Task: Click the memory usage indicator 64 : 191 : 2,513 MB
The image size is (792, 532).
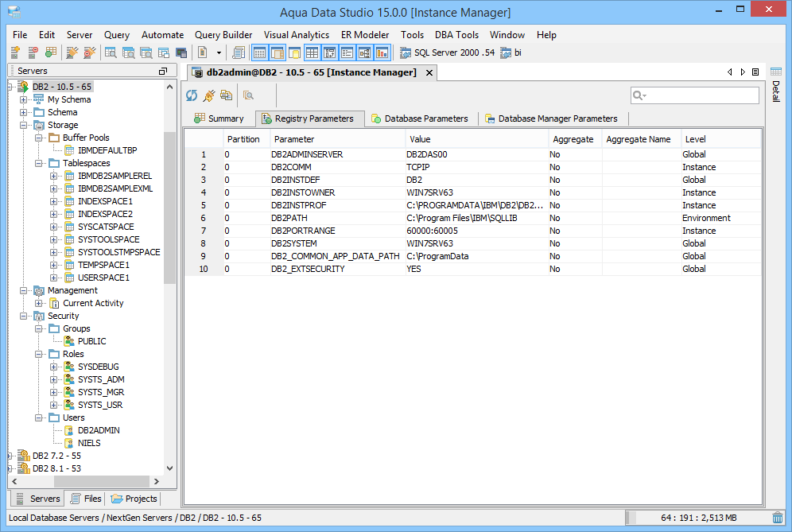Action: pos(698,518)
